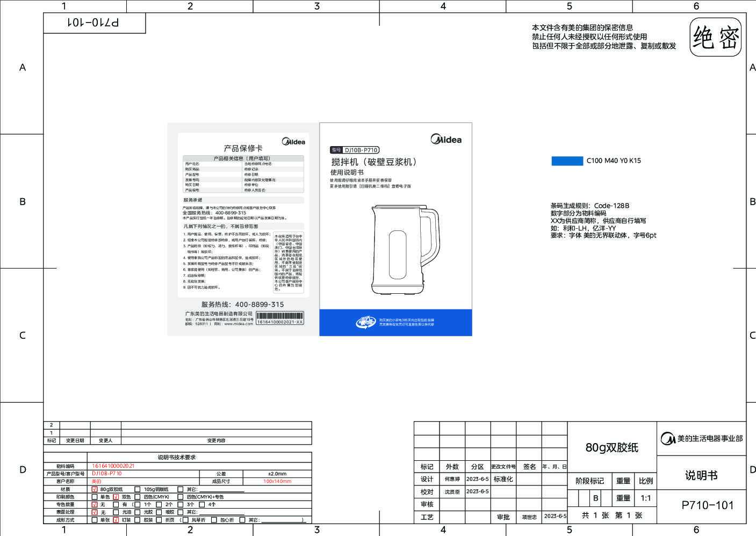Click the 使用说明书 subtitle on the cover
Screen dimensions: 756x536
click(x=347, y=172)
